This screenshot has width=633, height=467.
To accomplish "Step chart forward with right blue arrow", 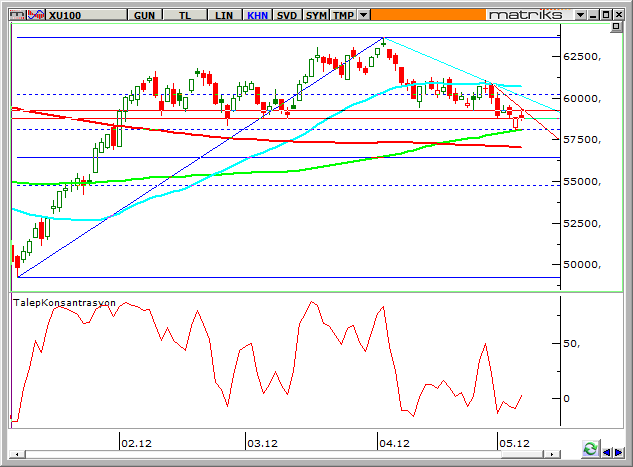I will [618, 453].
